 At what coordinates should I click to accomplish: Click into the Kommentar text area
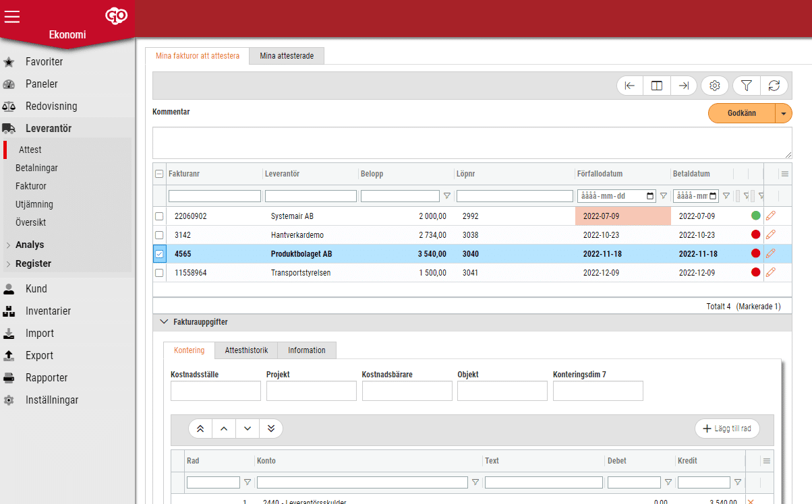[472, 143]
